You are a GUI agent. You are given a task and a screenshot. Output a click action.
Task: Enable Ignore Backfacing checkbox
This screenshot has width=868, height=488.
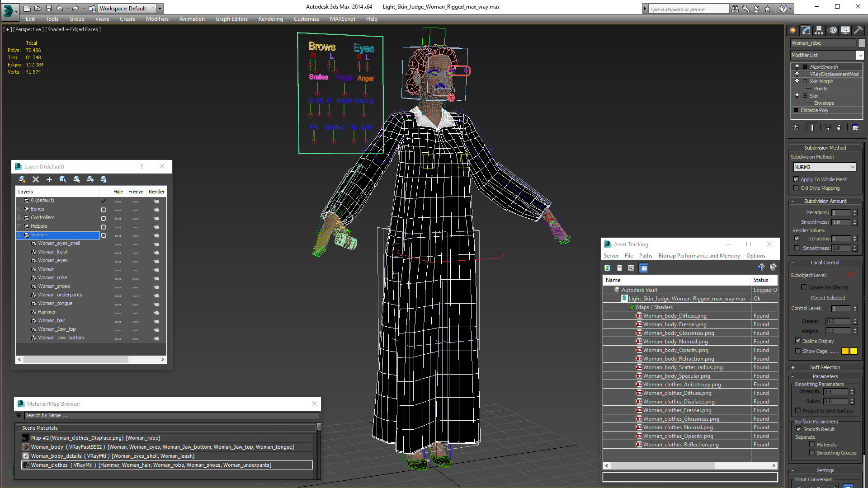(804, 287)
